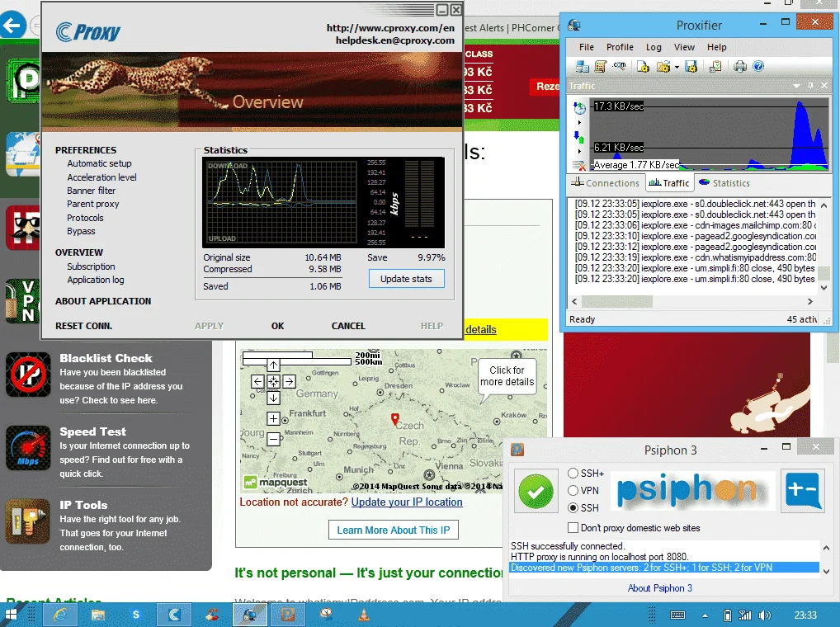The height and width of the screenshot is (627, 840).
Task: Zoom out the map with the minus button
Action: 273,440
